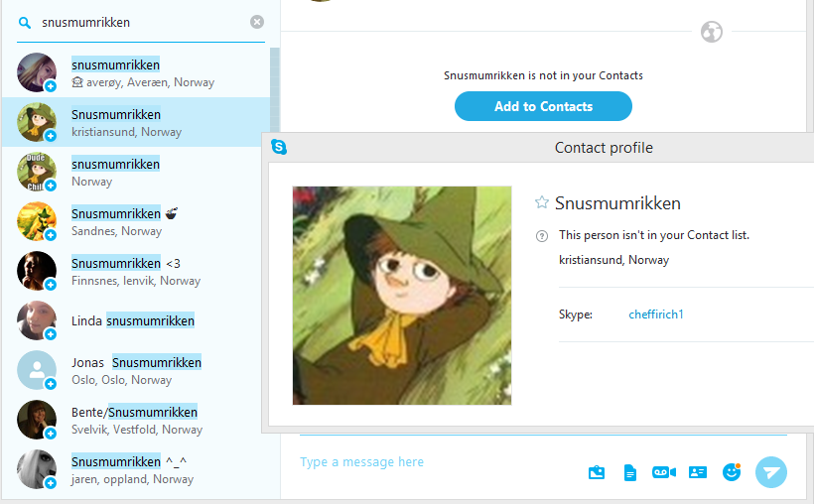This screenshot has width=814, height=504.
Task: Click the send contacts card icon
Action: click(x=697, y=472)
